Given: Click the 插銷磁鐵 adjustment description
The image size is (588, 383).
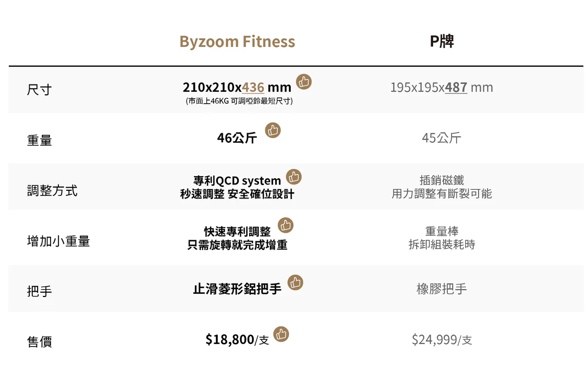Looking at the screenshot, I should point(442,180).
